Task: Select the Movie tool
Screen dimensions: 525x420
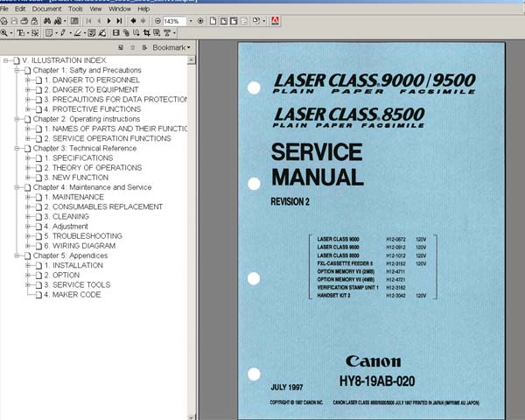Action: tap(115, 33)
